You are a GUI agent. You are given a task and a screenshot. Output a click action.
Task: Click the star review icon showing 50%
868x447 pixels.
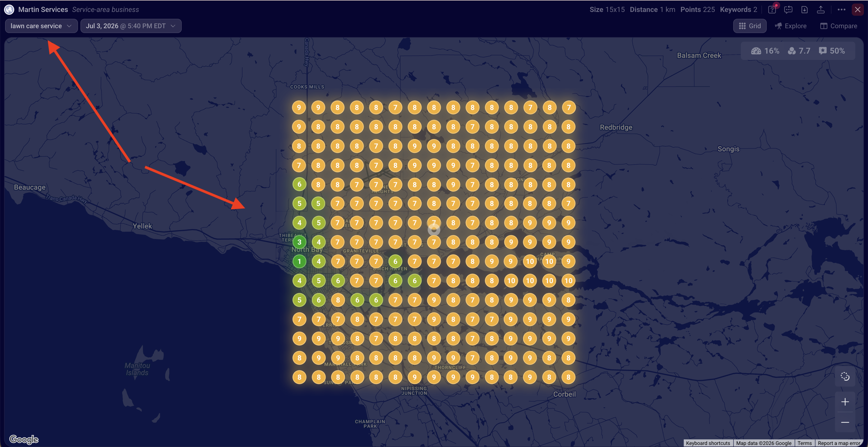click(x=823, y=51)
